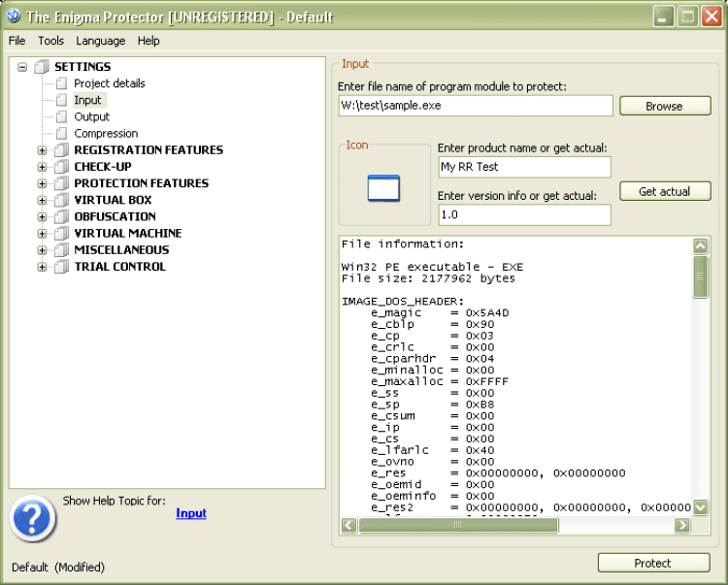728x585 pixels.
Task: Click the VIRTUAL BOX folder icon
Action: pos(61,201)
